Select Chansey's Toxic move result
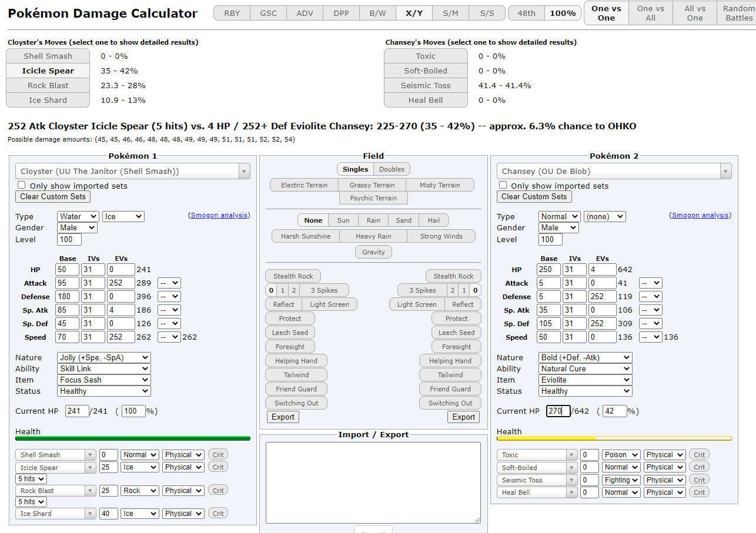756x533 pixels. (x=426, y=56)
